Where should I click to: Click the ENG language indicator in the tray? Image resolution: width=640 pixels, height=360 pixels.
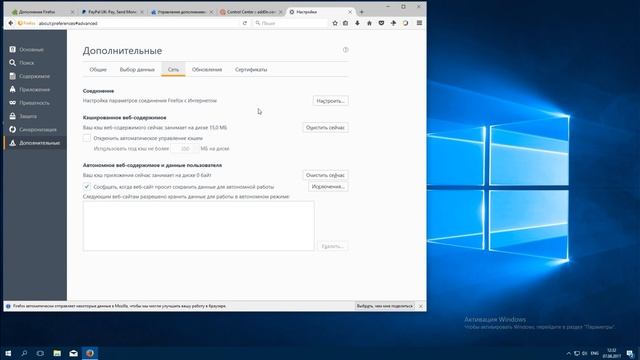click(x=595, y=353)
